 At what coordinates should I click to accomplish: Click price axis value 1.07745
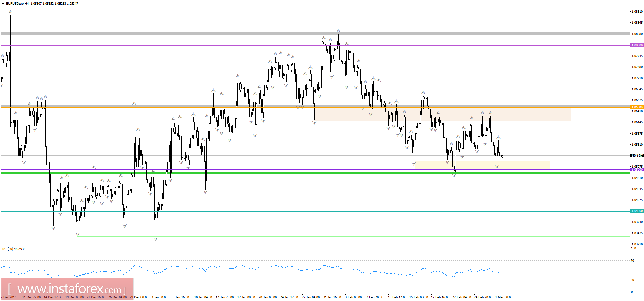pyautogui.click(x=637, y=56)
